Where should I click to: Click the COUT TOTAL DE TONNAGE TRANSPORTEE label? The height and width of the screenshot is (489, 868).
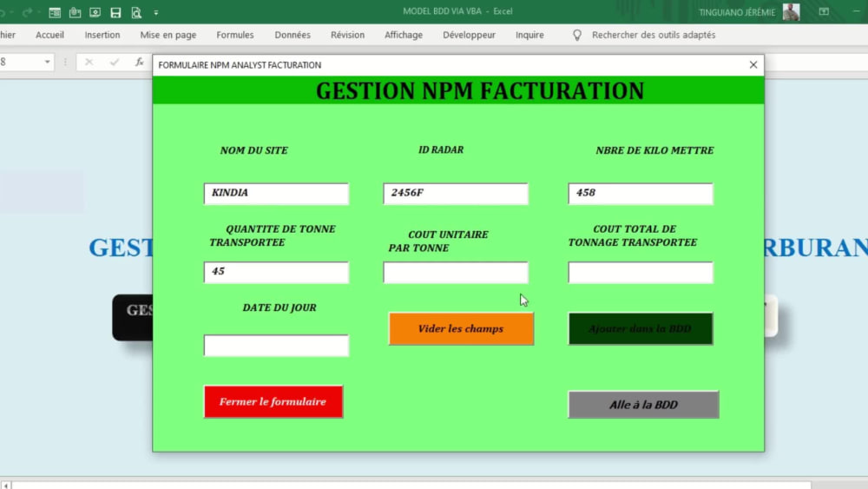[633, 235]
